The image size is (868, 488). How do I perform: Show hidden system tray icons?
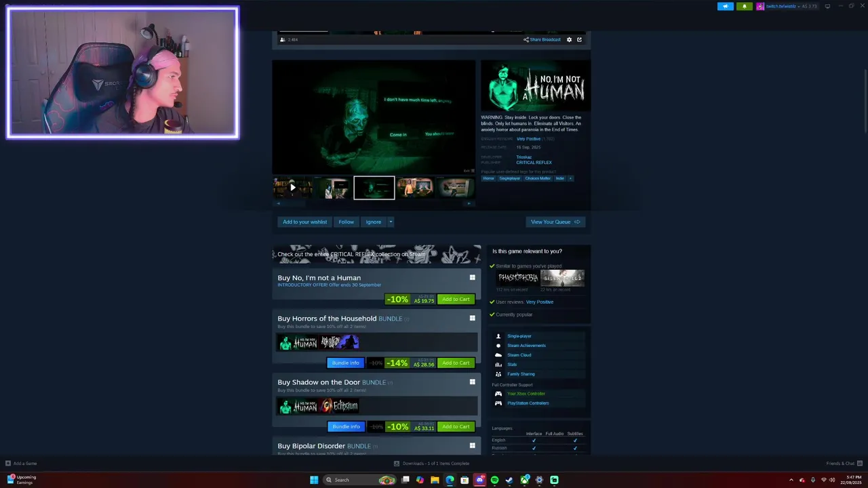pos(791,480)
